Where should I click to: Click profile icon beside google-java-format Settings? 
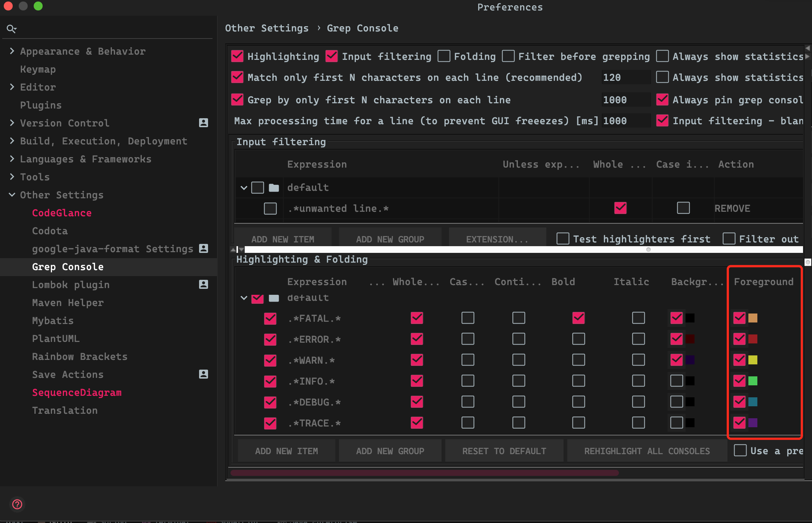tap(204, 248)
